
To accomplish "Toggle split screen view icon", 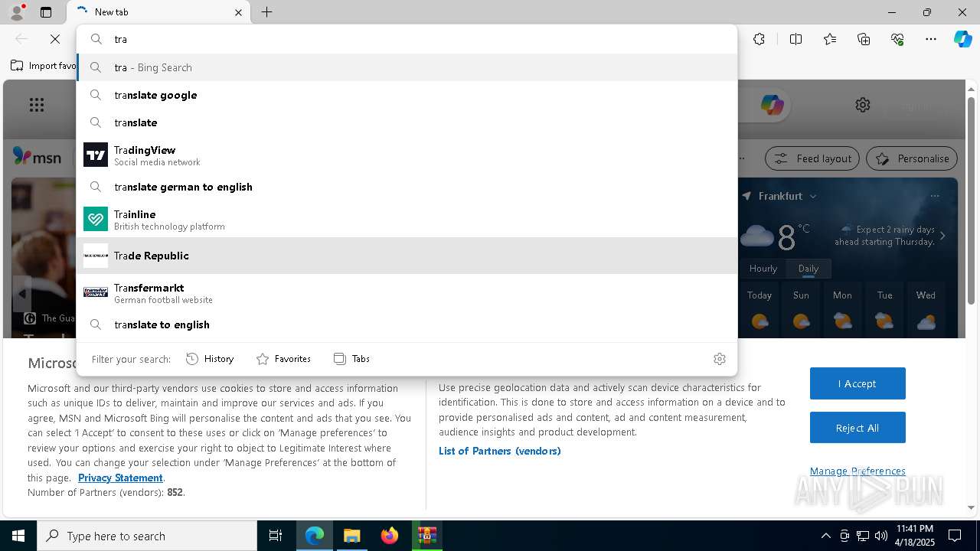I will [x=795, y=39].
